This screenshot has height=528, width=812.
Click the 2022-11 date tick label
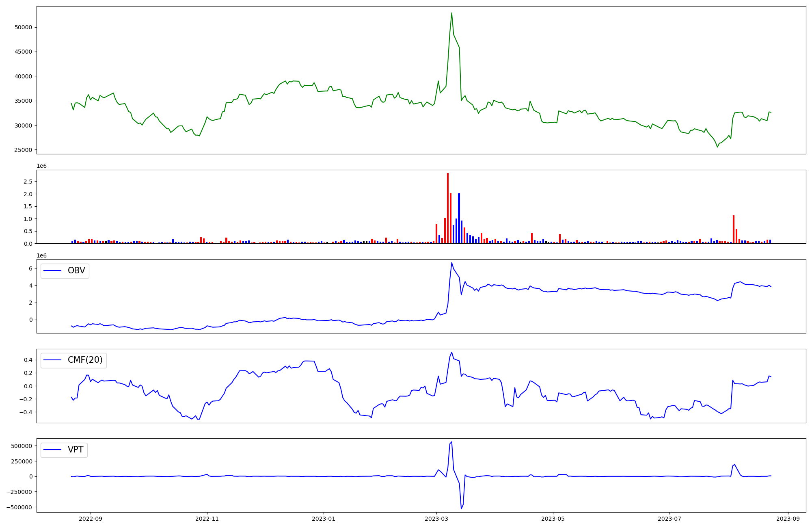207,519
